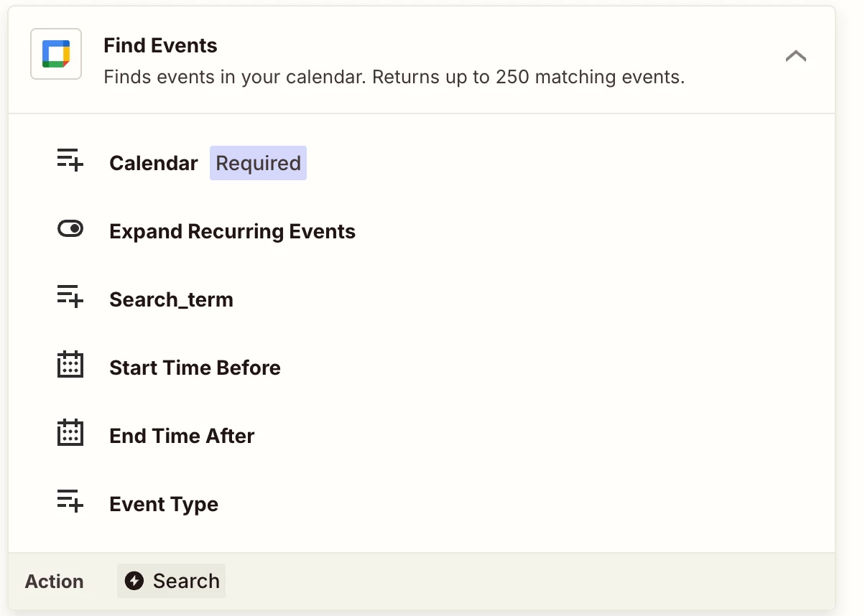Collapse the Find Events panel chevron
Viewport: 865px width, 616px height.
click(x=796, y=56)
